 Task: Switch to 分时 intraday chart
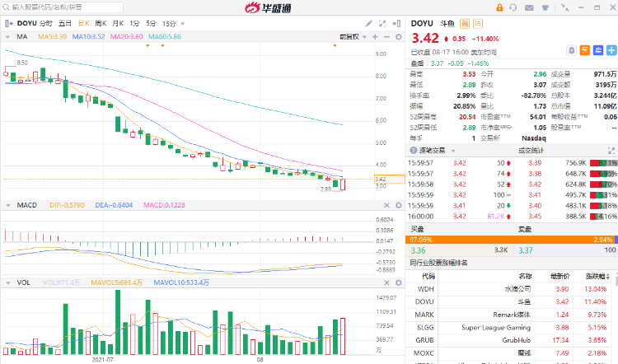pyautogui.click(x=46, y=24)
